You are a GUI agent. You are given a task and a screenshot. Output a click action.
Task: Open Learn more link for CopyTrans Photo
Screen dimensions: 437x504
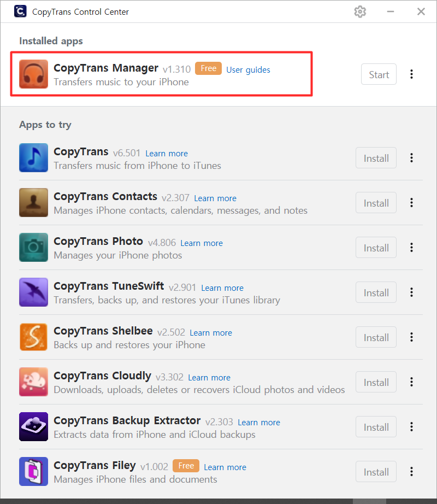tap(202, 243)
